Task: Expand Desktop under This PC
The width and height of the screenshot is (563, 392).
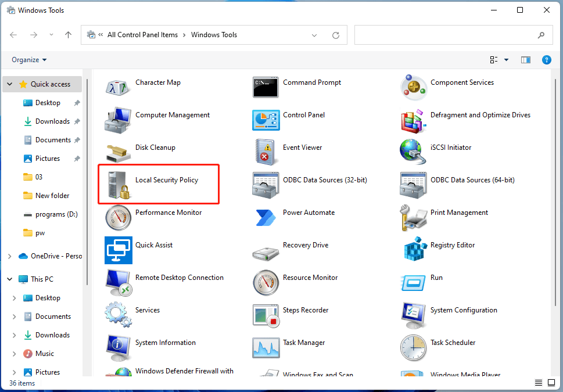Action: tap(14, 298)
